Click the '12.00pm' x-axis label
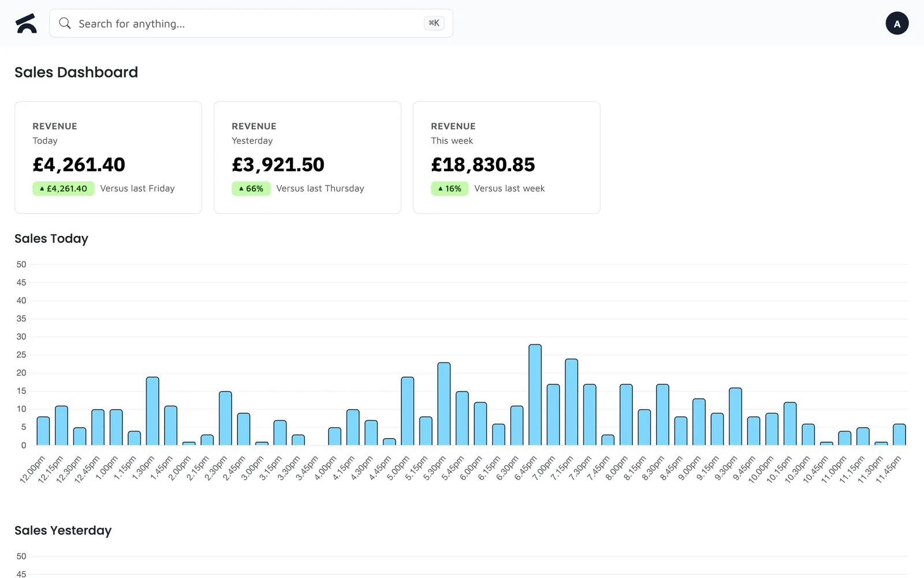 point(32,469)
